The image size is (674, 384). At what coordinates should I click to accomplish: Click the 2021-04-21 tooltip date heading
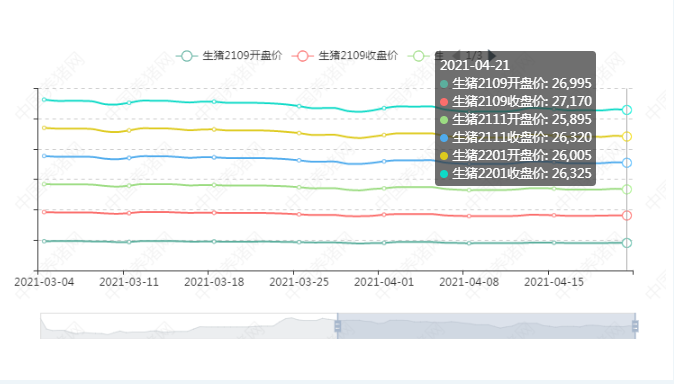click(x=475, y=65)
